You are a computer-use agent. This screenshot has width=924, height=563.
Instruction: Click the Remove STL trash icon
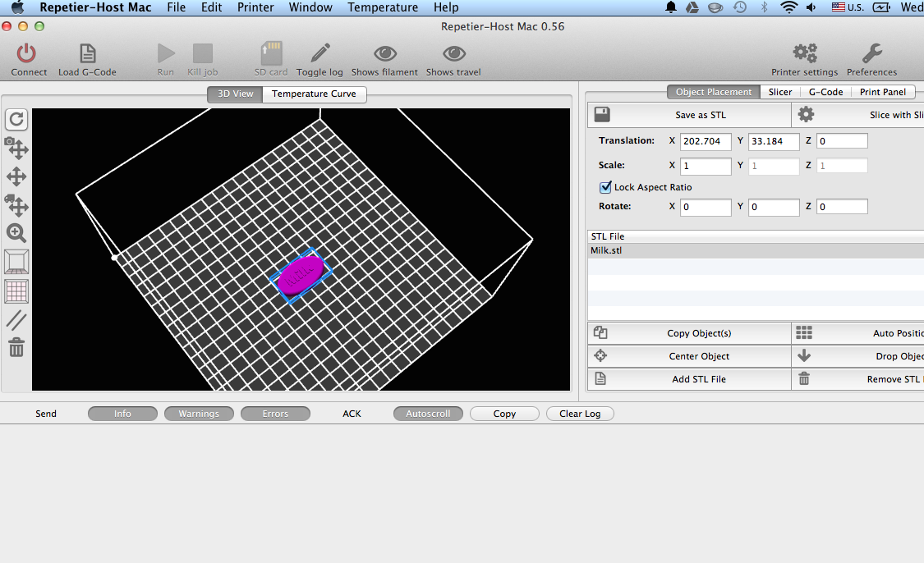pyautogui.click(x=804, y=378)
